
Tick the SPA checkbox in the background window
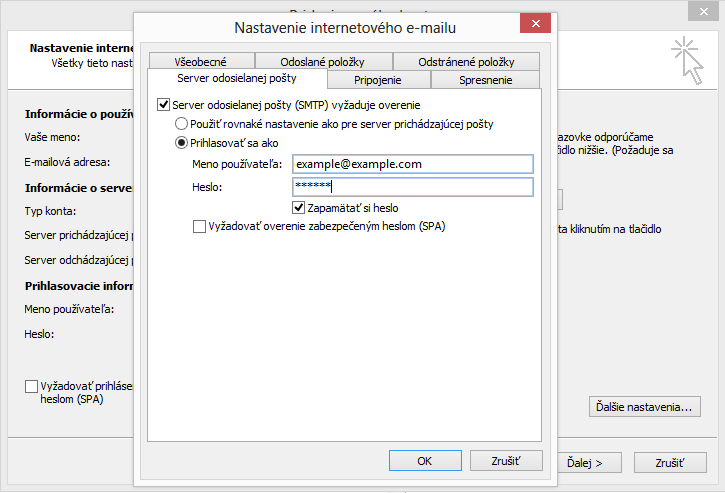pyautogui.click(x=31, y=385)
